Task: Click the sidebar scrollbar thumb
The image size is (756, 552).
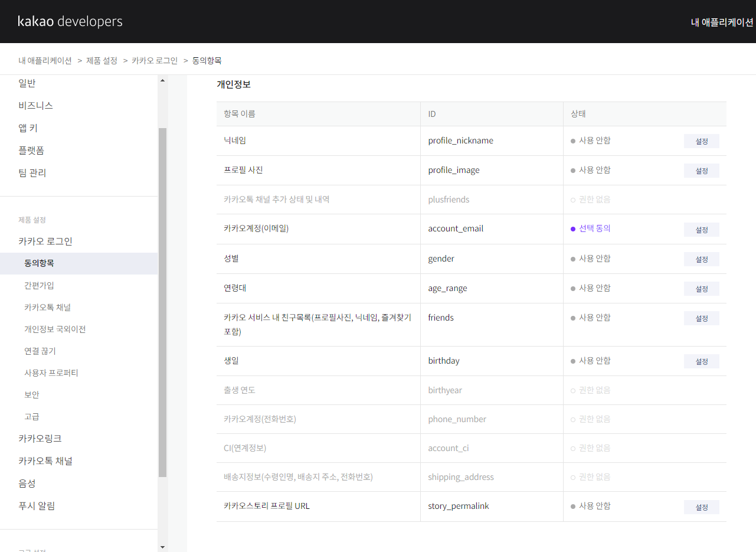Action: pyautogui.click(x=163, y=302)
